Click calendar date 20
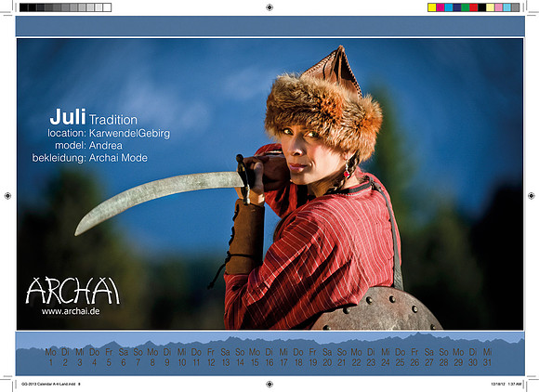This screenshot has width=539, height=392. tap(327, 362)
